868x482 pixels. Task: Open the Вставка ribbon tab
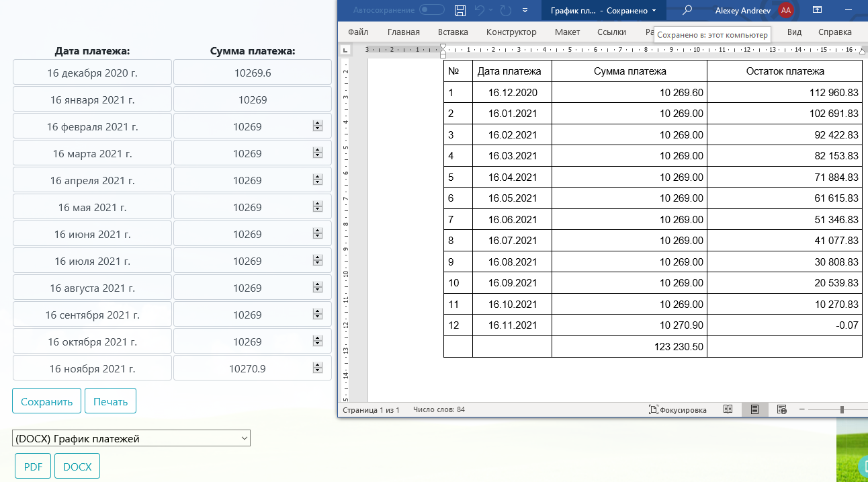click(x=453, y=32)
